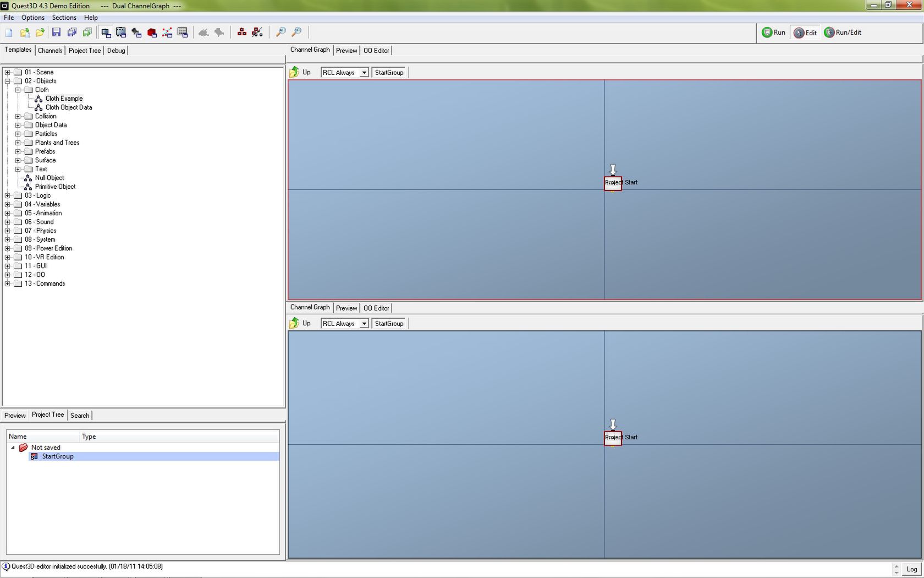924x578 pixels.
Task: Click the Run/Edit button
Action: [x=843, y=32]
